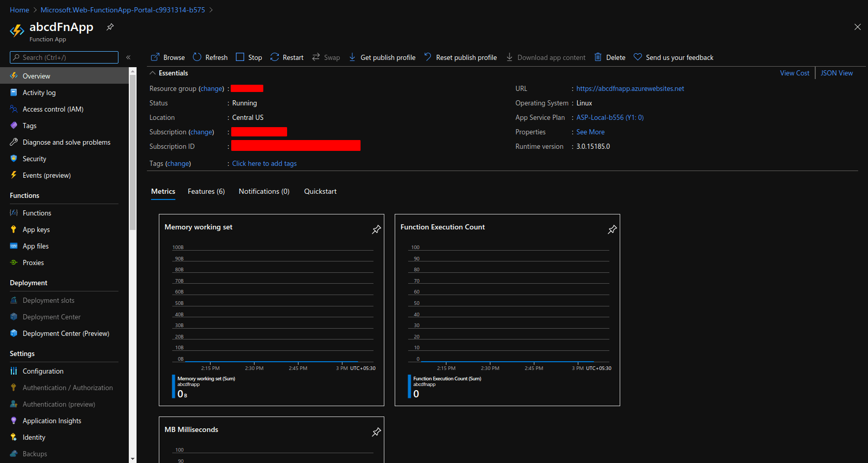Click Memory working set chart title

tap(198, 227)
